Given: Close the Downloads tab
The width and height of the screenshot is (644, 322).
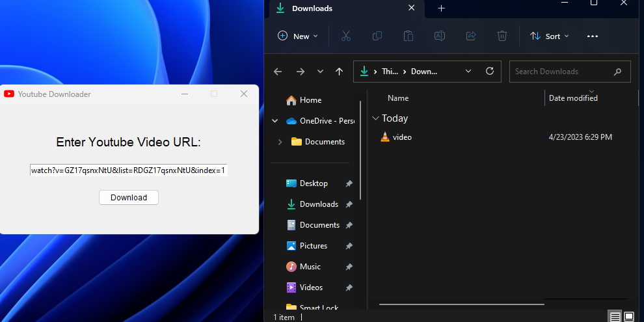Looking at the screenshot, I should (411, 8).
